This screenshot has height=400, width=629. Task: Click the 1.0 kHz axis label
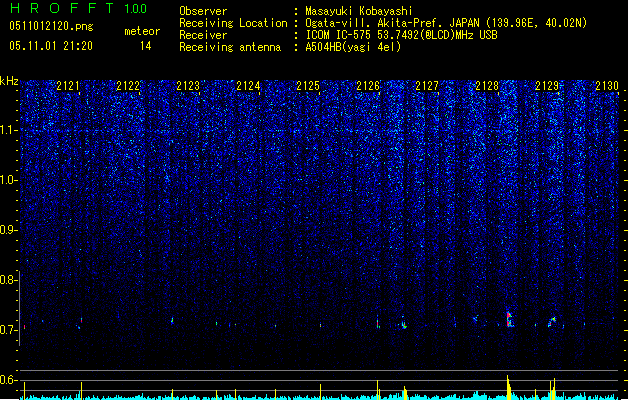(9, 180)
